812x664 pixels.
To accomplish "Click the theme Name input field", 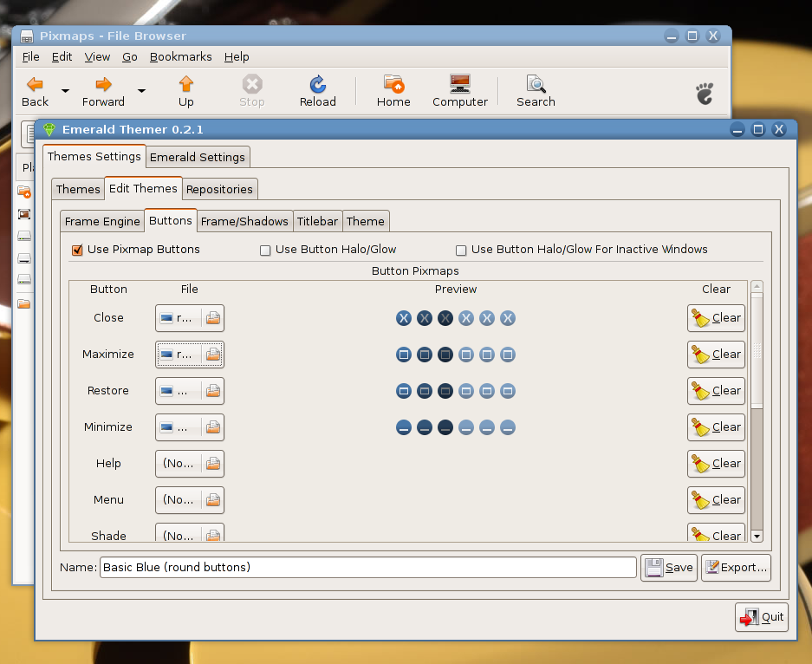I will tap(367, 567).
